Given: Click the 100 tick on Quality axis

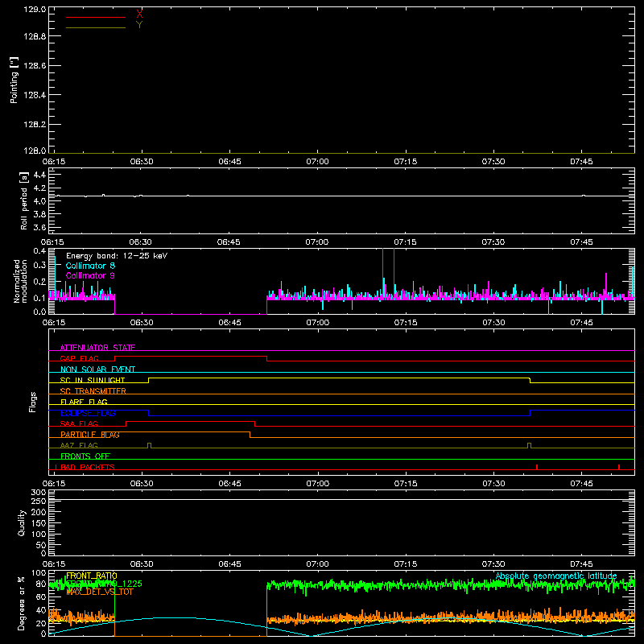Looking at the screenshot, I should pos(39,535).
